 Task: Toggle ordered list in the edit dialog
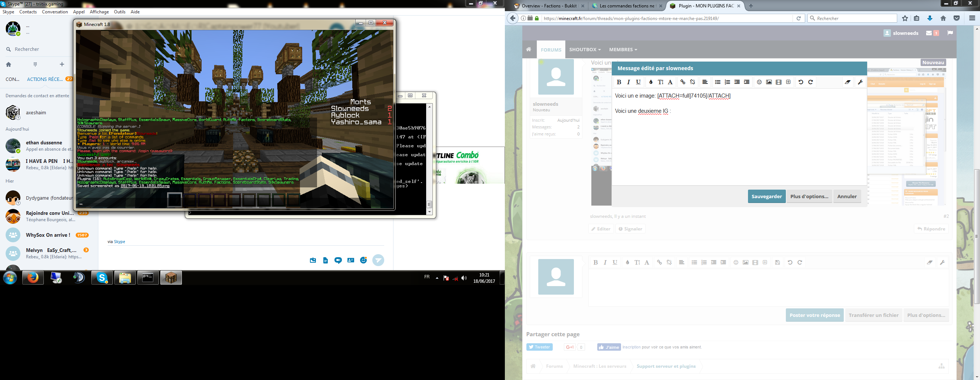click(728, 82)
